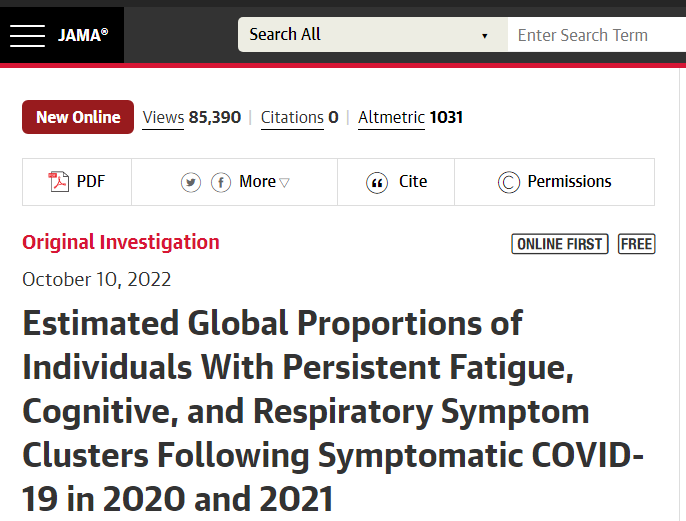The image size is (686, 521).
Task: Click the More dropdown arrow triangle
Action: 284,183
